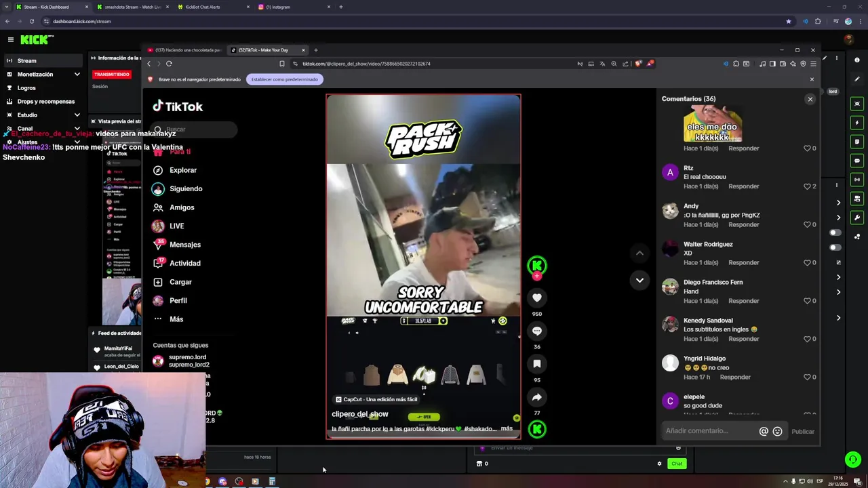Click the Publicar comment button

pos(803,432)
